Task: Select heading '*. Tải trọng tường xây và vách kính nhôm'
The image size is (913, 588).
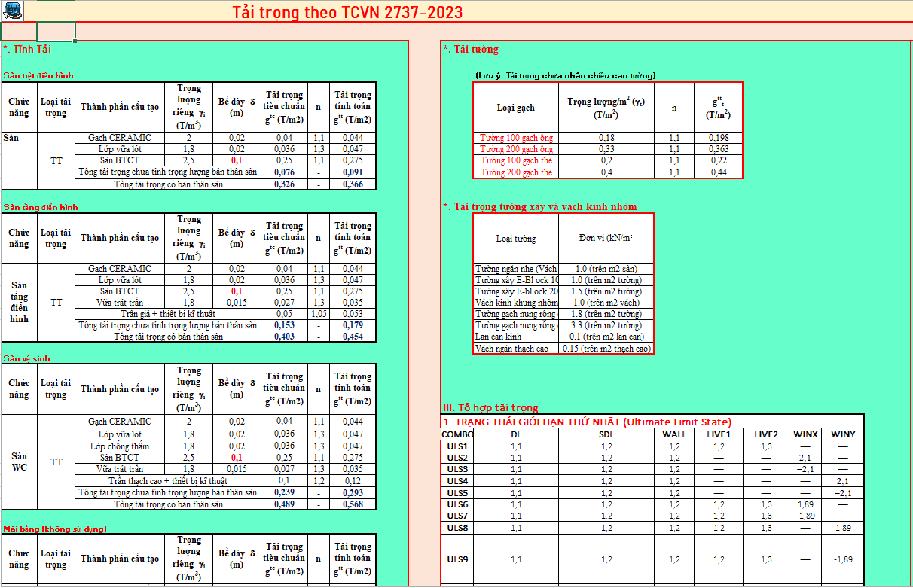Action: click(540, 206)
